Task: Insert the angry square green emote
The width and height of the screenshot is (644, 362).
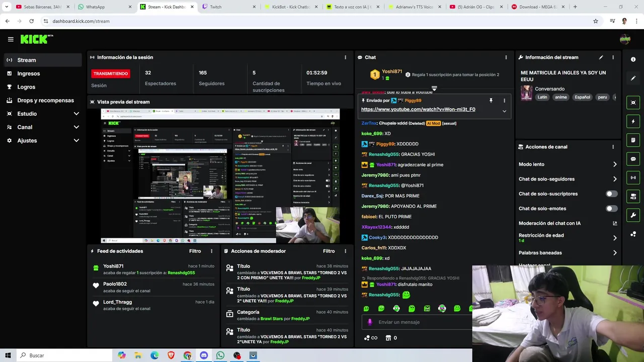Action: click(x=427, y=308)
